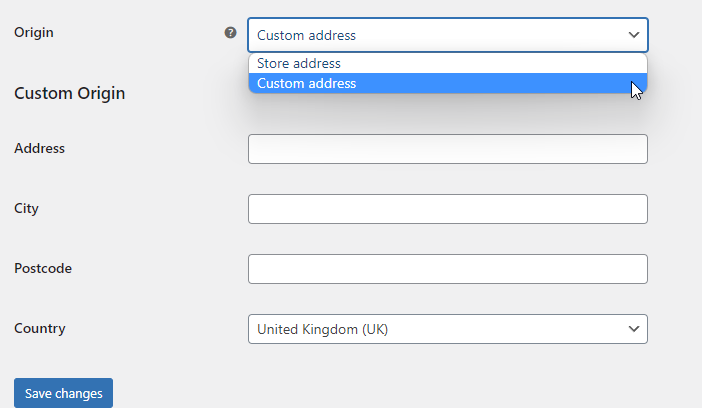Click the Origin field label
Viewport: 702px width, 408px height.
point(34,32)
